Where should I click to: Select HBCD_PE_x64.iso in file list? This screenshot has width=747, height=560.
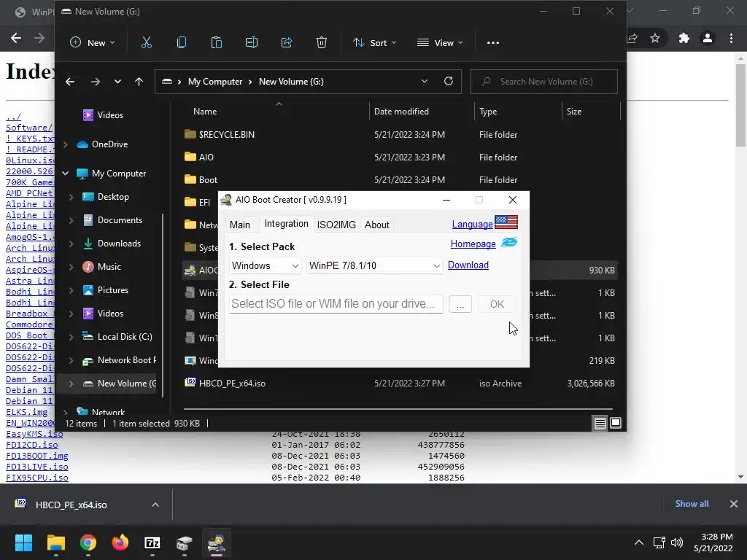coord(402,384)
